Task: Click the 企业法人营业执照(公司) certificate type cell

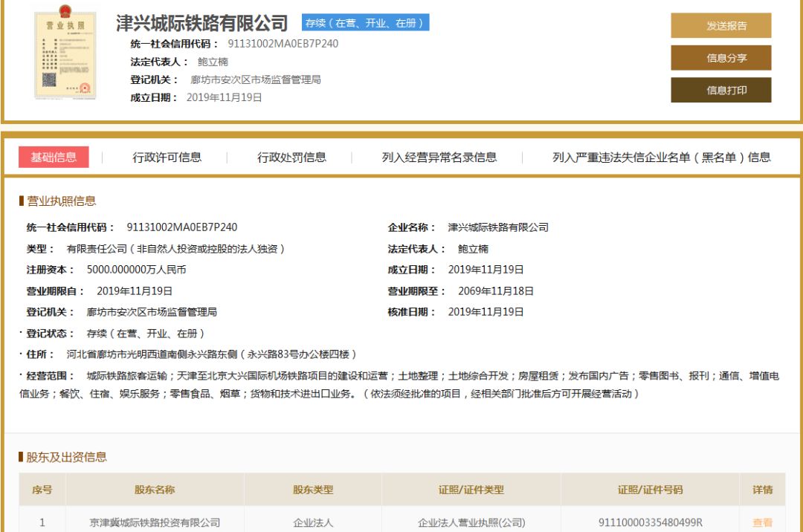Action: coord(474,522)
